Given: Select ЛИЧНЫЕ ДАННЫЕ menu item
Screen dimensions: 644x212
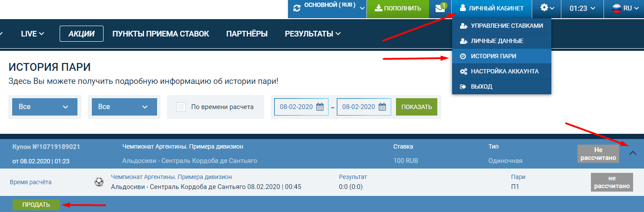Looking at the screenshot, I should (x=502, y=41).
